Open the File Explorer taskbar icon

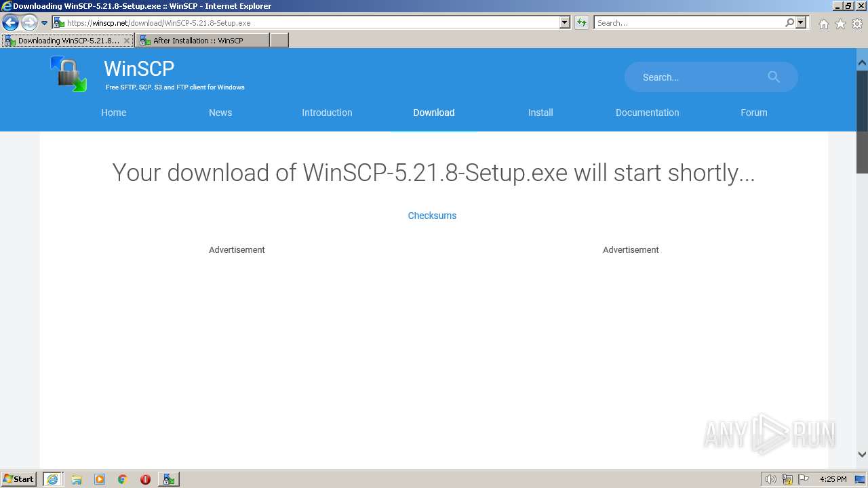[x=77, y=479]
